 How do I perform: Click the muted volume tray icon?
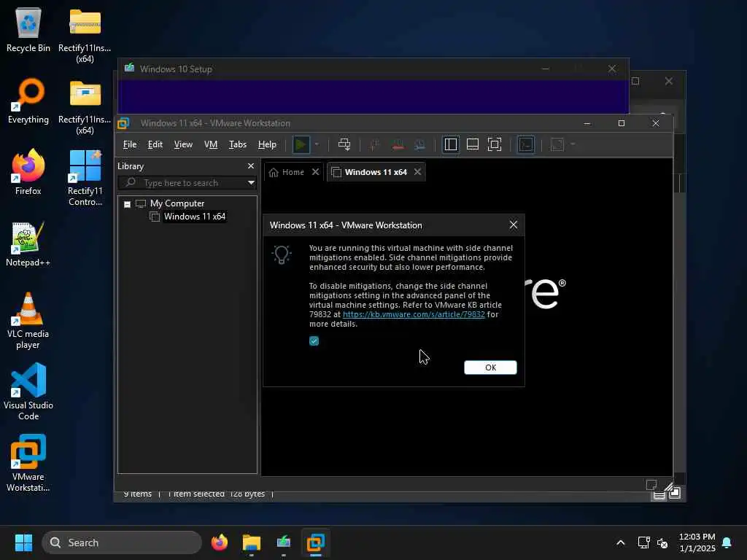pos(662,542)
